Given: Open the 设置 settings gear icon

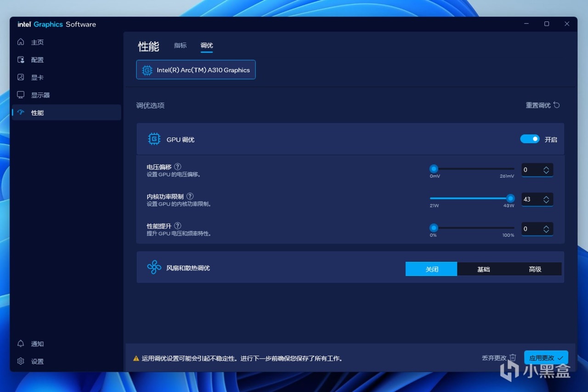Looking at the screenshot, I should pyautogui.click(x=21, y=361).
